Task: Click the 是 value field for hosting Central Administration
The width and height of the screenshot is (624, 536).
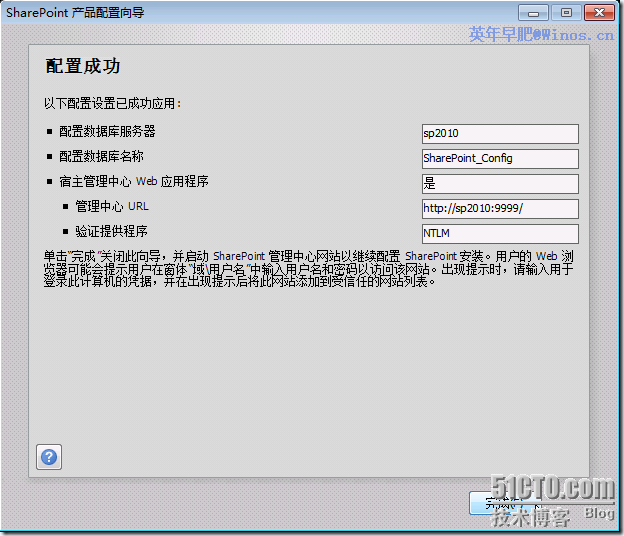Action: click(x=500, y=184)
